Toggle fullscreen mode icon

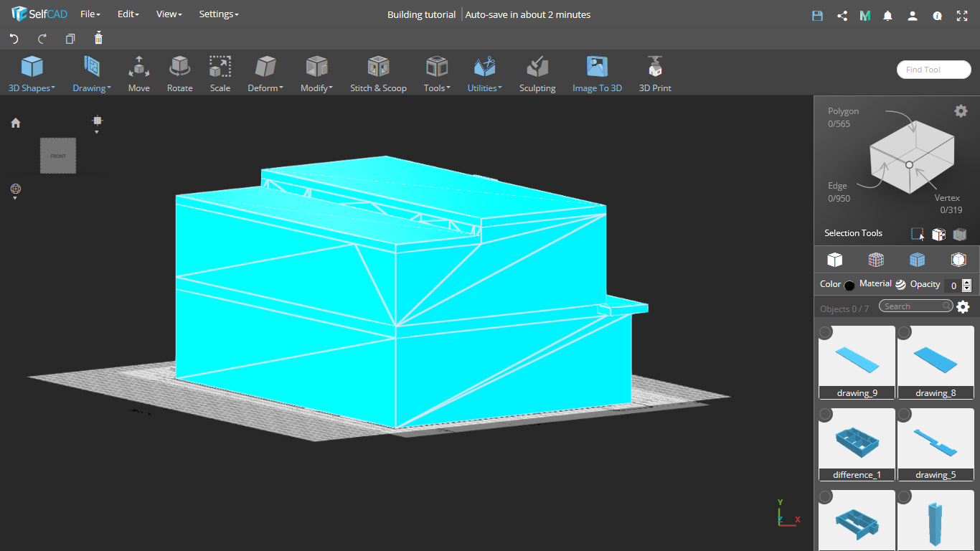click(x=962, y=15)
